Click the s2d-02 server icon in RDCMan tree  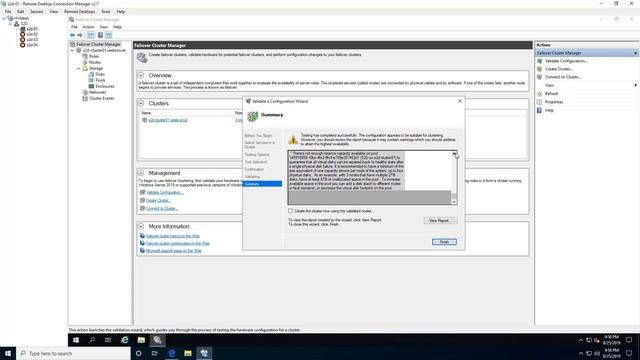click(x=22, y=34)
